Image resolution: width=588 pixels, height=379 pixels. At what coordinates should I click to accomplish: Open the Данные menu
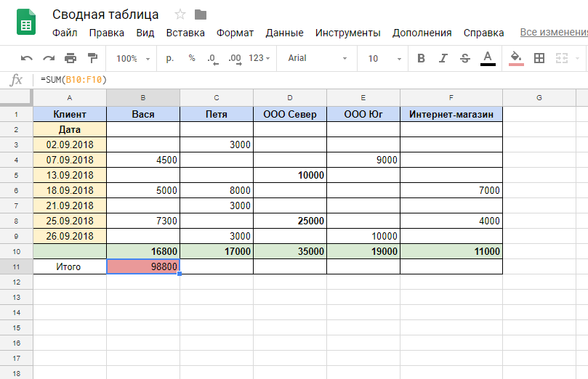coord(284,33)
